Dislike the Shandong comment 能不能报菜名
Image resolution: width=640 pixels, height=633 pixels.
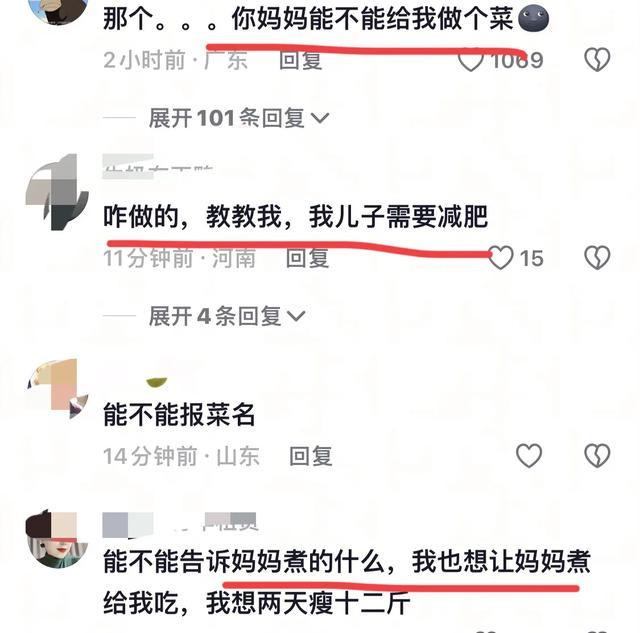pyautogui.click(x=597, y=455)
